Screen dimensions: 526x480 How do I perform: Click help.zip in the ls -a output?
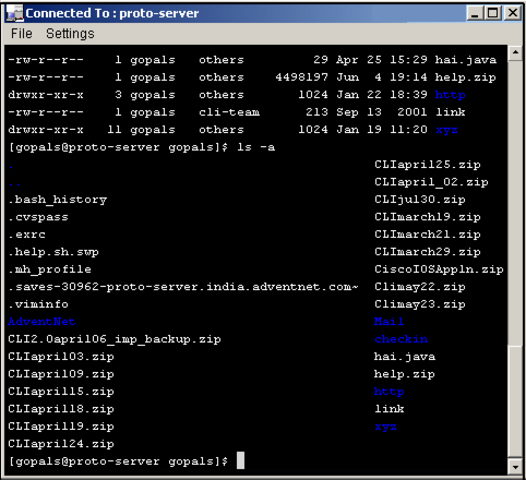point(405,374)
